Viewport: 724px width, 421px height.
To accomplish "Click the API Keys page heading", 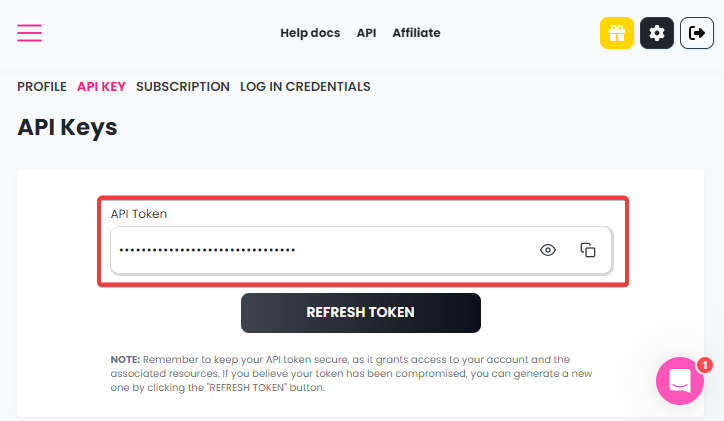I will pyautogui.click(x=67, y=127).
